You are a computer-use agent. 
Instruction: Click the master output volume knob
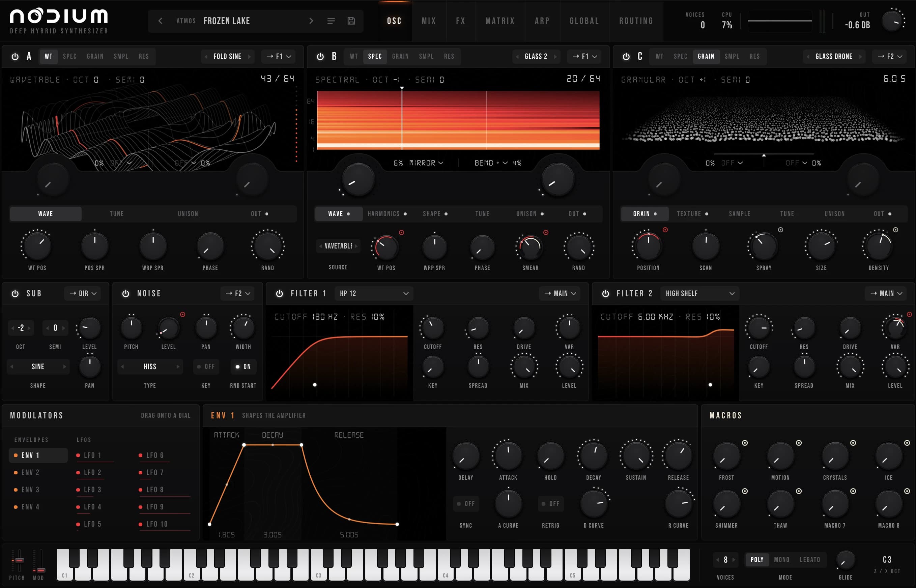click(x=893, y=21)
